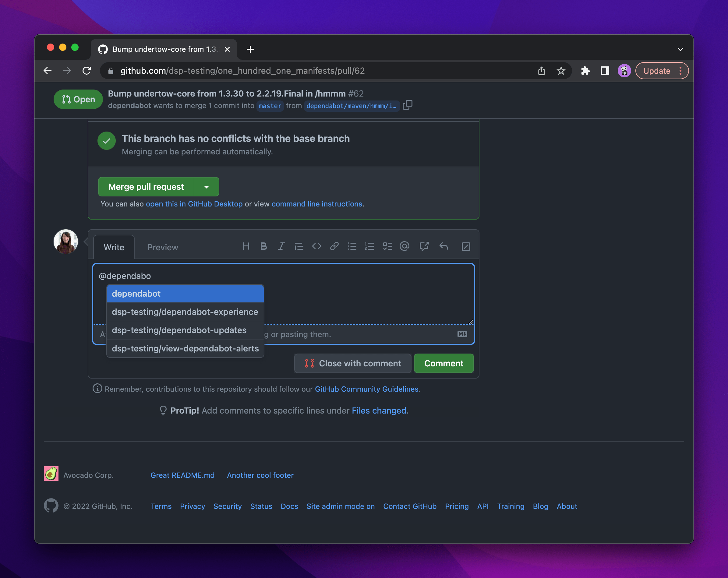The height and width of the screenshot is (578, 728).
Task: Add a link via chain icon
Action: [x=334, y=246]
